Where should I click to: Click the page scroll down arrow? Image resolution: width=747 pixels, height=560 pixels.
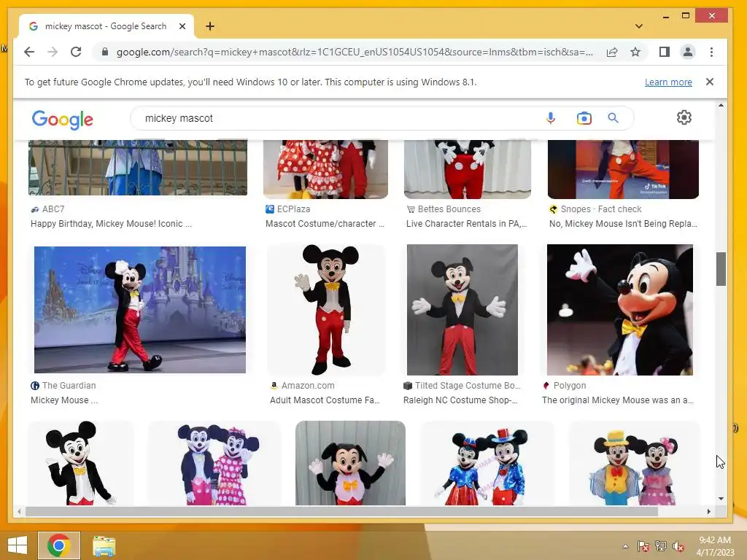721,499
